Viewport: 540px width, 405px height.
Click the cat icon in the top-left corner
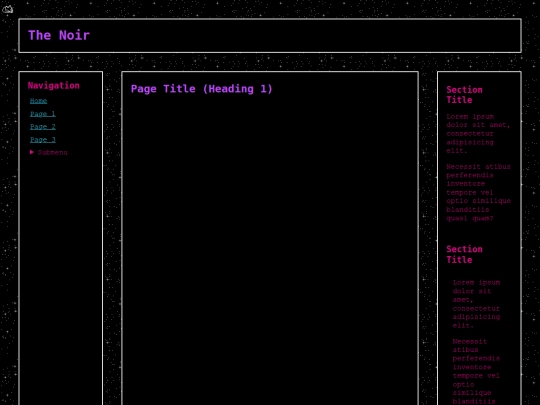point(7,9)
